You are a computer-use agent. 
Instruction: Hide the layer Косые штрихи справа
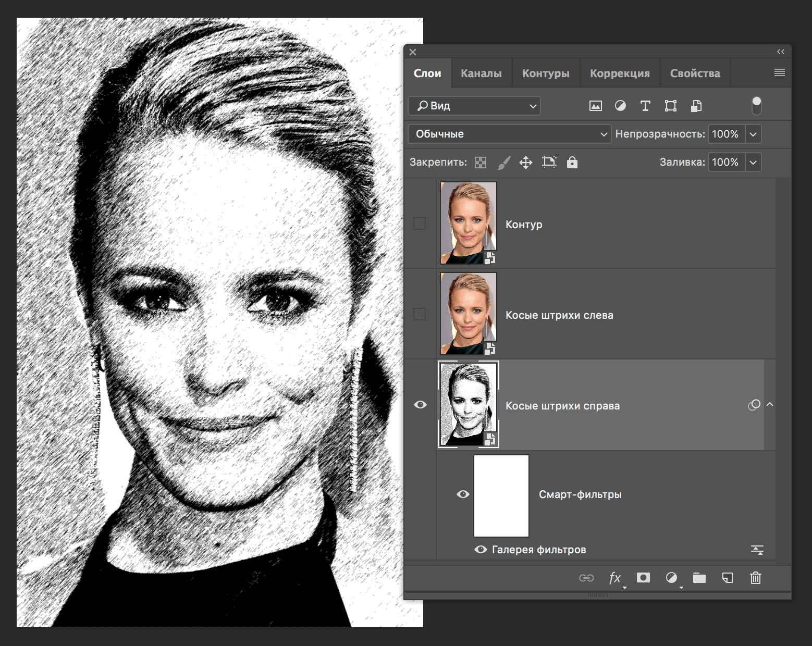click(x=420, y=405)
